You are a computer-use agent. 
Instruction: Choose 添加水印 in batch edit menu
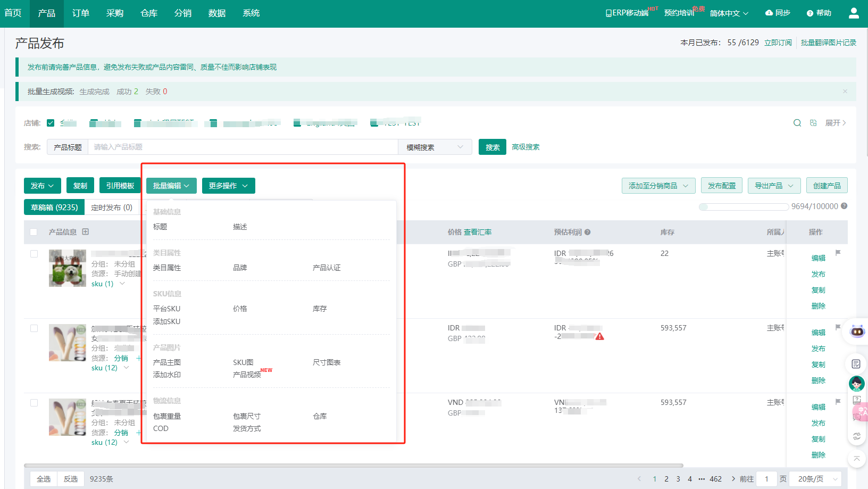[x=167, y=375]
